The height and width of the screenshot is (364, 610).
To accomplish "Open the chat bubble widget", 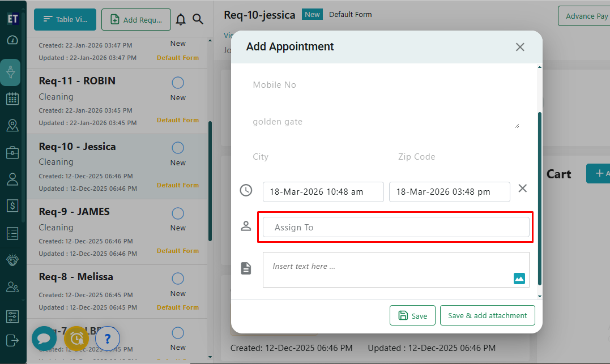I will (x=44, y=338).
